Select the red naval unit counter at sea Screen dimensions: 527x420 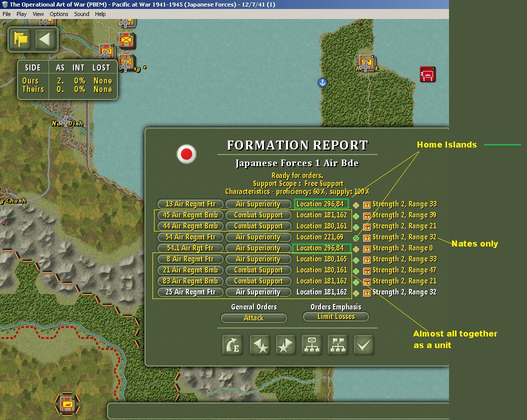[x=427, y=74]
